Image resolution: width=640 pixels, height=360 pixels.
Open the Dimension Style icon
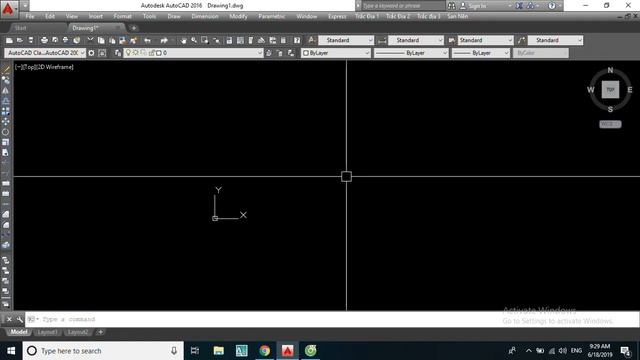[x=382, y=40]
